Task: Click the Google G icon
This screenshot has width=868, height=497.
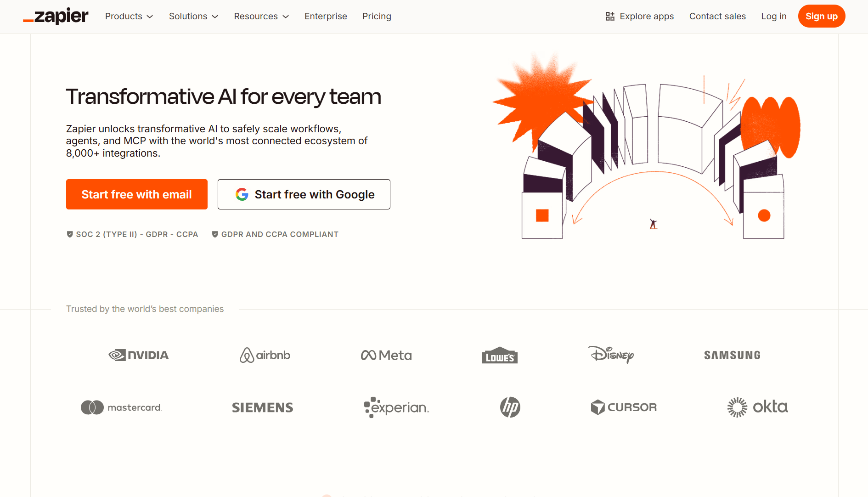Action: coord(242,194)
